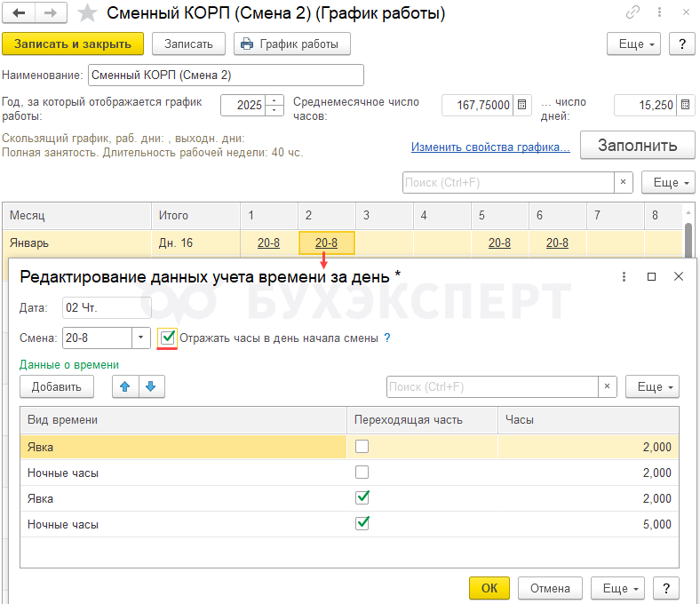This screenshot has height=604, width=700.
Task: Move time row down with blue arrow
Action: 151,386
